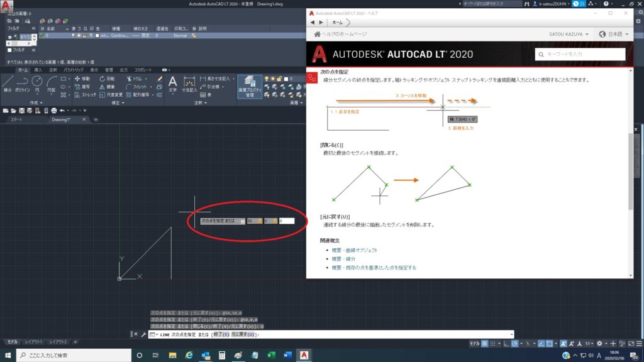Click the Table (表) tool

click(206, 95)
